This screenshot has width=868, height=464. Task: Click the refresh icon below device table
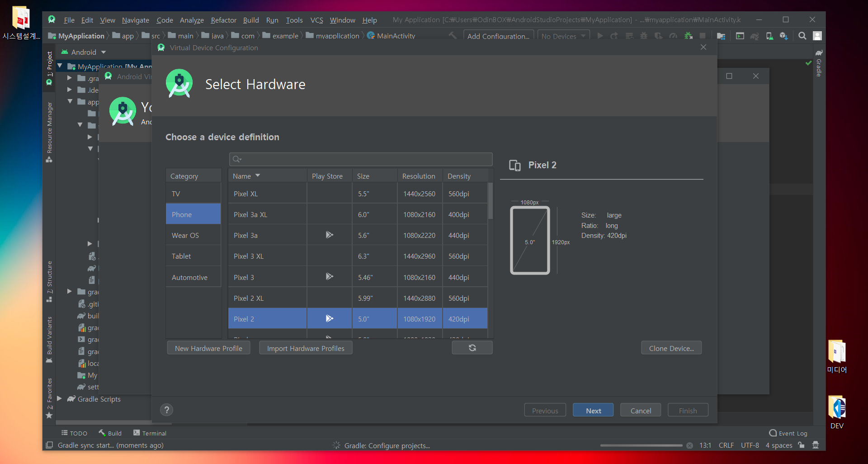(x=472, y=348)
